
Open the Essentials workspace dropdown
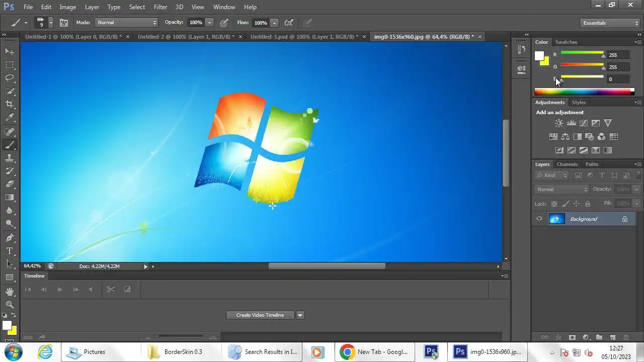coord(609,23)
